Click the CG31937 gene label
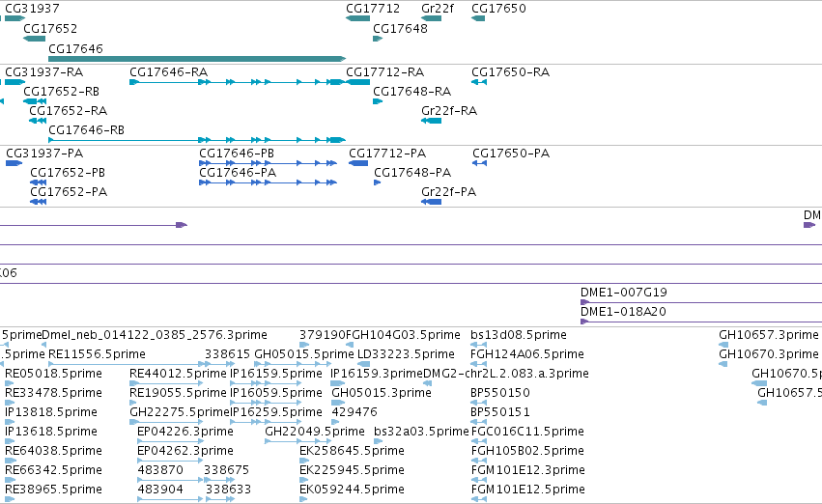822x504 pixels. [x=32, y=9]
